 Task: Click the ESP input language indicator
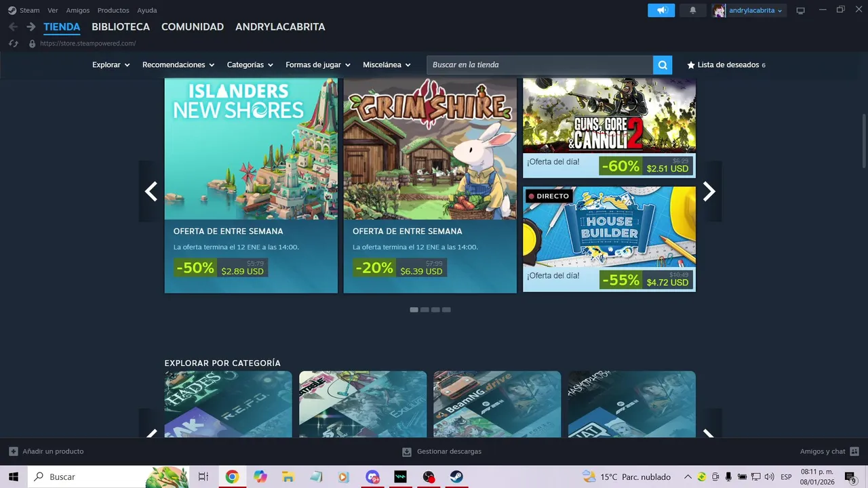coord(786,477)
